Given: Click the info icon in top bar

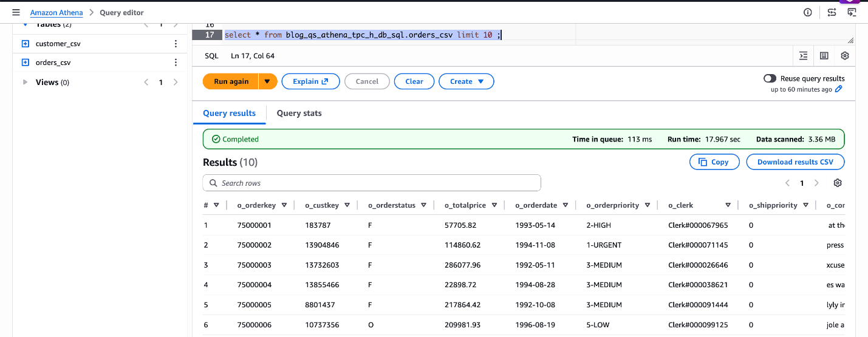Looking at the screenshot, I should coord(808,13).
